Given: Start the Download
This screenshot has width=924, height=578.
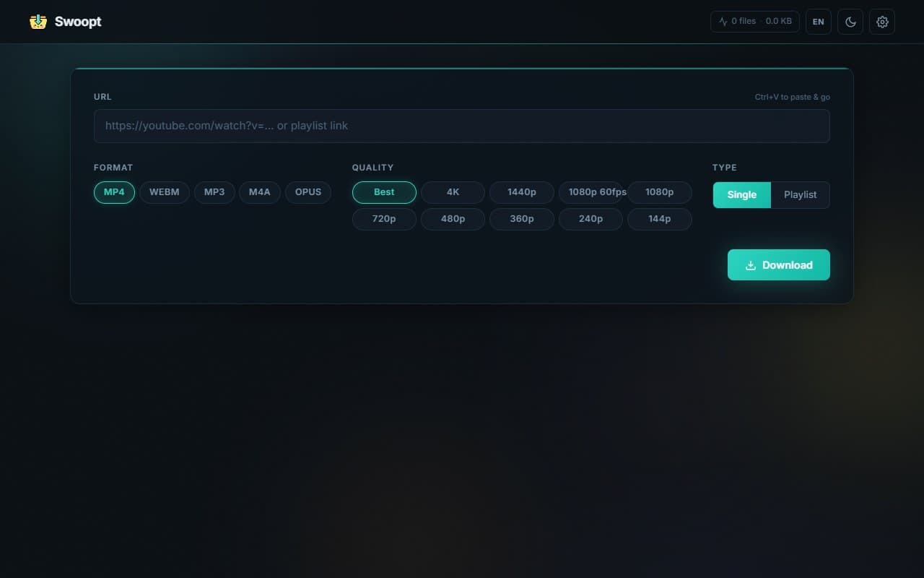Looking at the screenshot, I should tap(779, 265).
